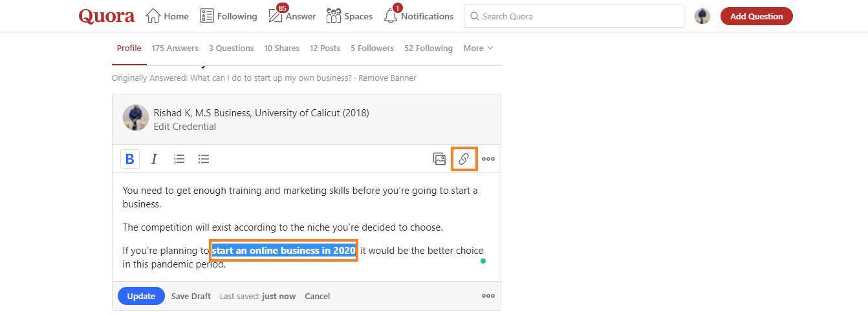This screenshot has height=314, width=868.
Task: Click the 'Last saved: just now' status
Action: 258,296
